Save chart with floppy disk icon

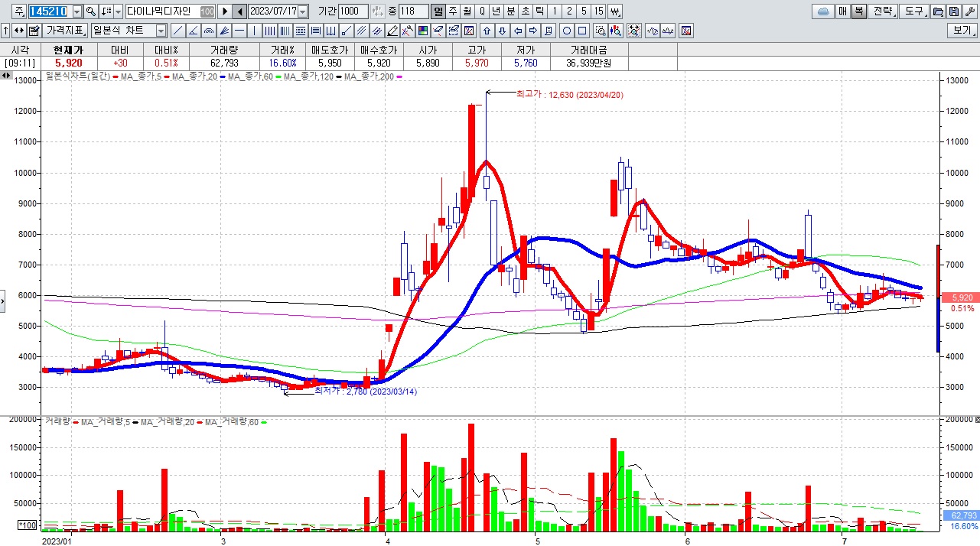953,11
